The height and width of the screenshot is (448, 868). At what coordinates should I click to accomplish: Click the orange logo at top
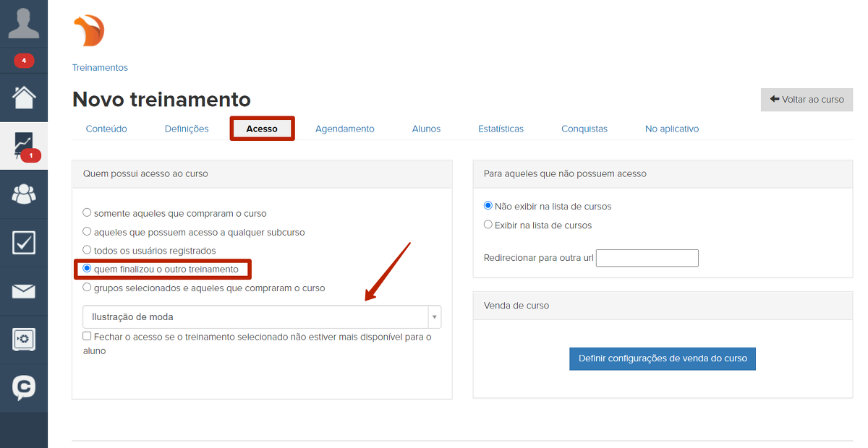[x=89, y=31]
